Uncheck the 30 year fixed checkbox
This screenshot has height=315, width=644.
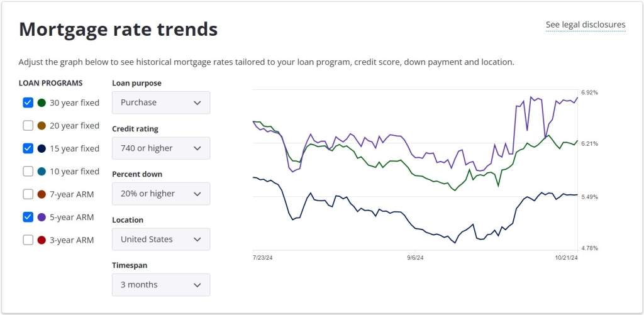coord(28,102)
